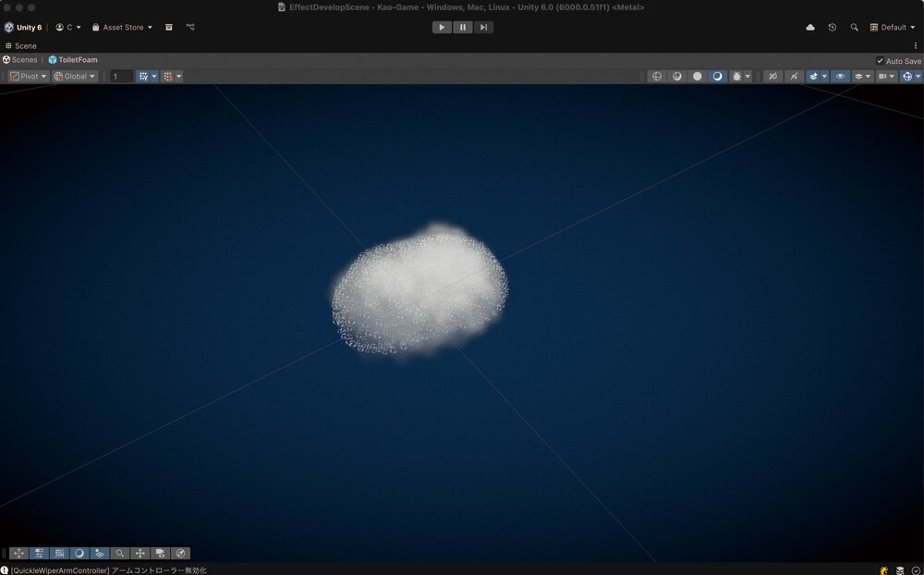Image resolution: width=924 pixels, height=575 pixels.
Task: Expand the Default layout dropdown
Action: 893,27
